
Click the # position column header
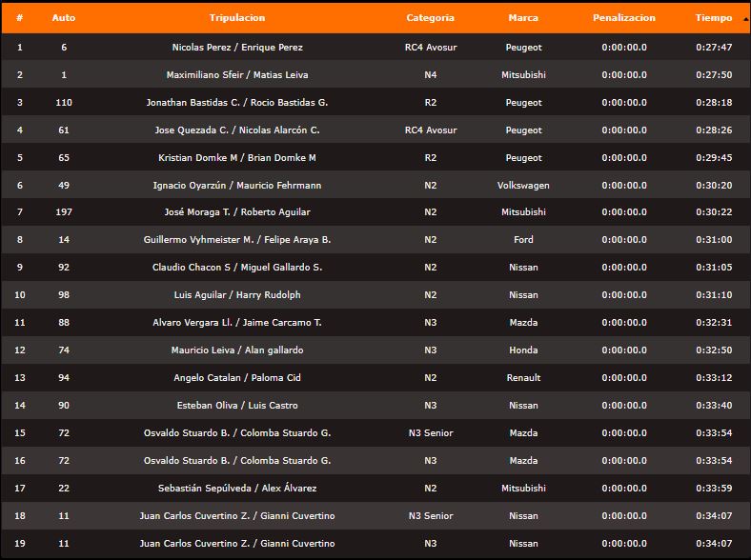[x=20, y=18]
